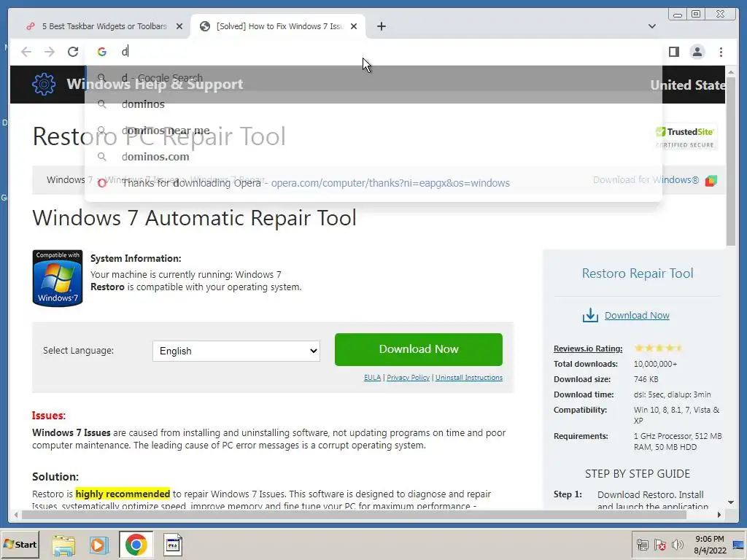Click page scrollbar up arrow
The height and width of the screenshot is (560, 747).
click(x=731, y=72)
